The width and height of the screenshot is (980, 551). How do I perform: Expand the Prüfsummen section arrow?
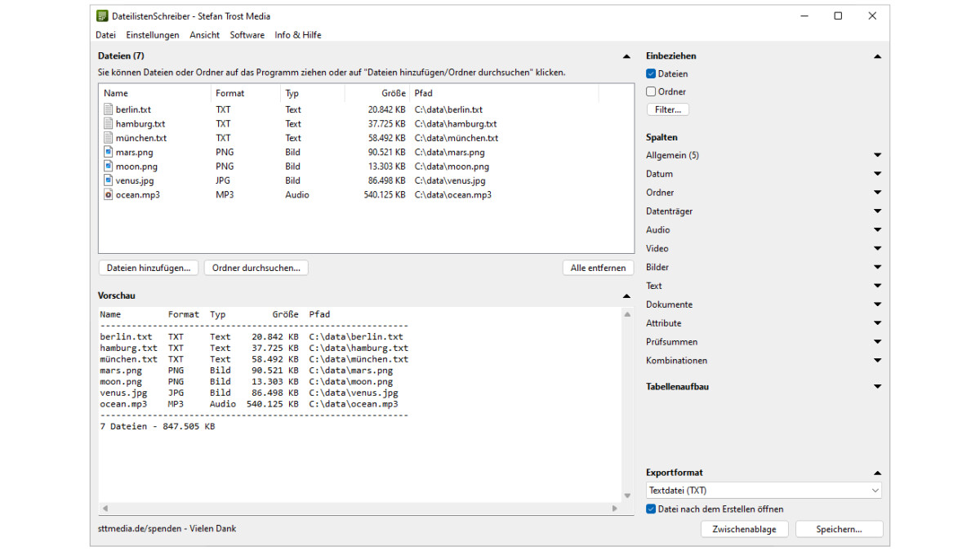tap(877, 342)
